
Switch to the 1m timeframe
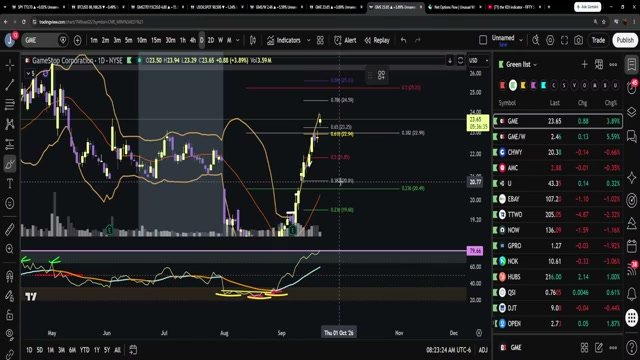point(94,40)
